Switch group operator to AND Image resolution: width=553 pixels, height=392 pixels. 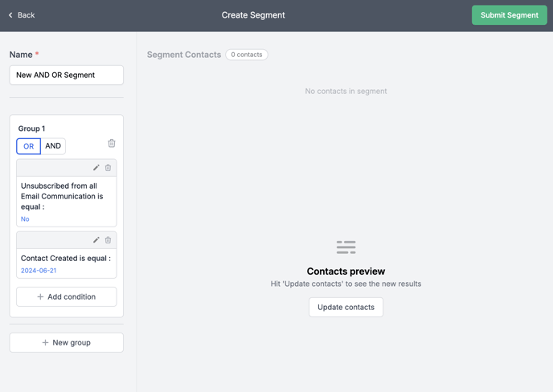point(53,146)
